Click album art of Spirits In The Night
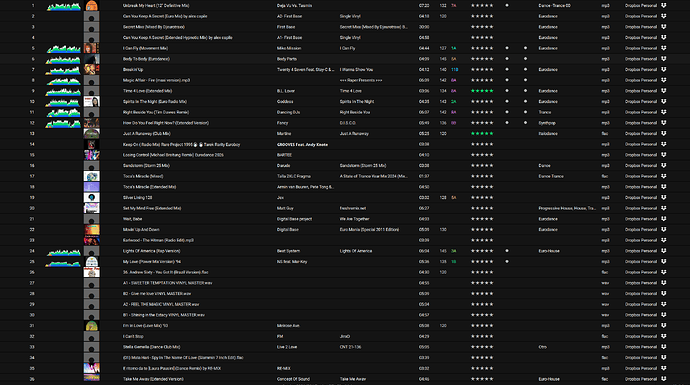This screenshot has height=385, width=690. pos(92,102)
